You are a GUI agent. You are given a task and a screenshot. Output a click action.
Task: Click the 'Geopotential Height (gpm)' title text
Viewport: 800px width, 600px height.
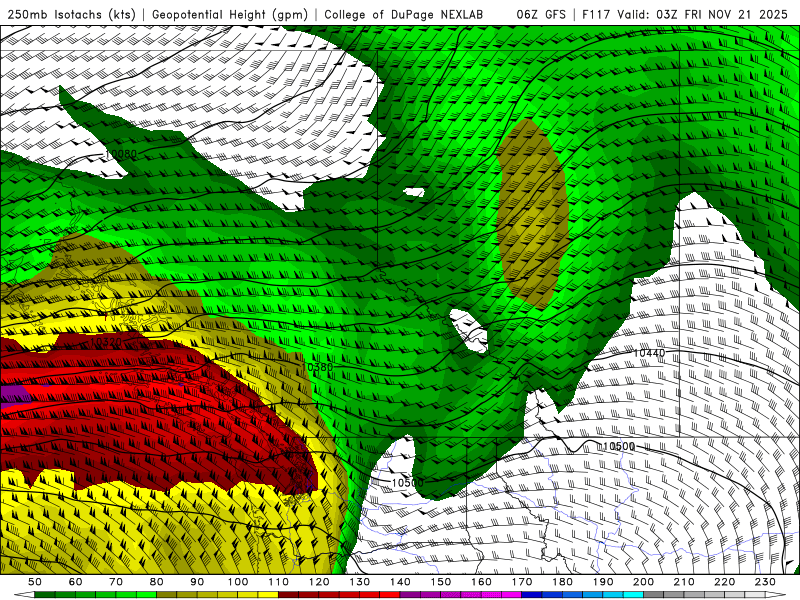click(x=230, y=15)
